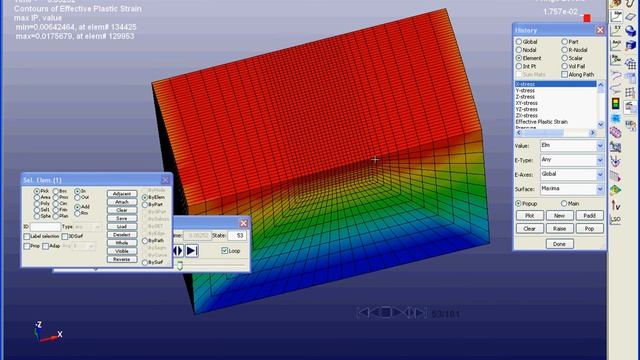The image size is (640, 360).
Task: Click the New button in History panel
Action: coord(559,216)
